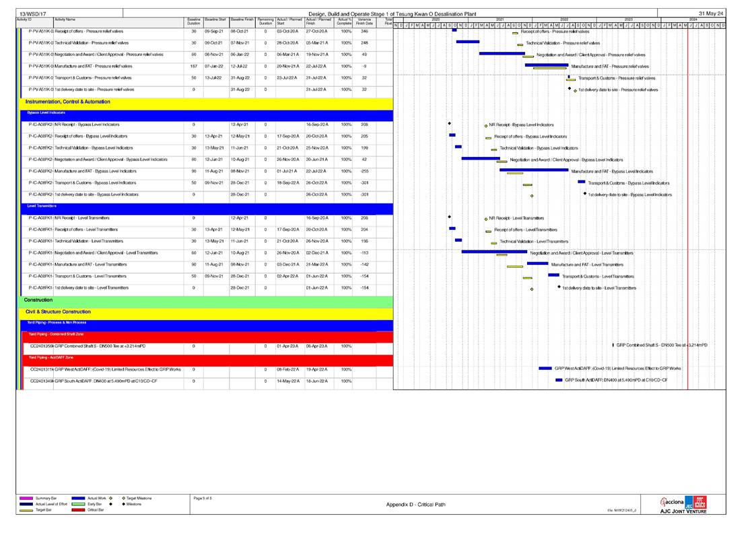Viewport: 756px width, 535px height.
Task: Click the Baseline Start column header
Action: tap(215, 20)
